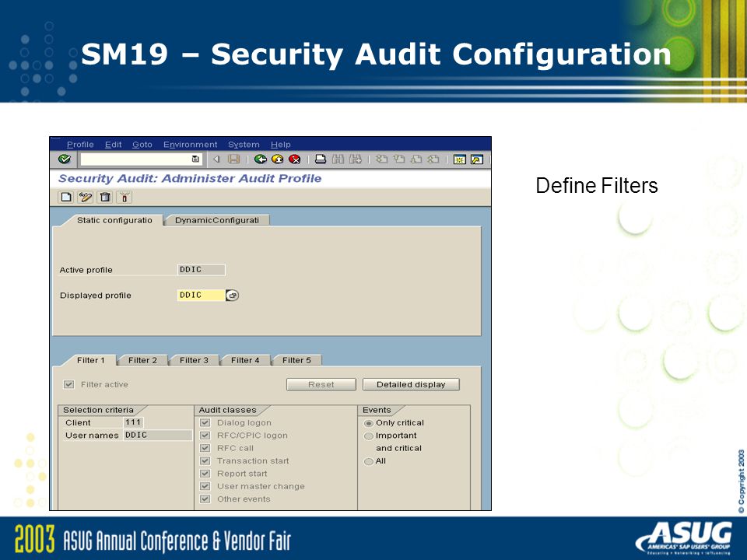Viewport: 747px width, 560px height.
Task: Select the Filter 4 tab
Action: point(245,360)
